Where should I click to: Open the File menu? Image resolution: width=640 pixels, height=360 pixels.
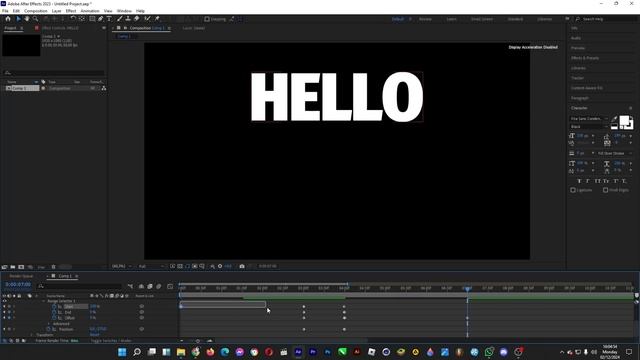click(5, 11)
